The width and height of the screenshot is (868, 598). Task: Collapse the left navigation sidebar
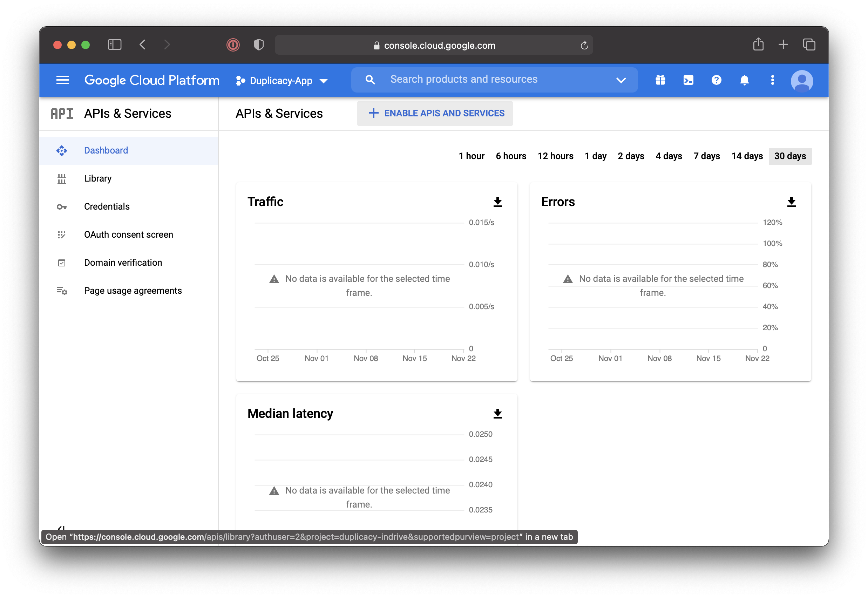click(61, 528)
